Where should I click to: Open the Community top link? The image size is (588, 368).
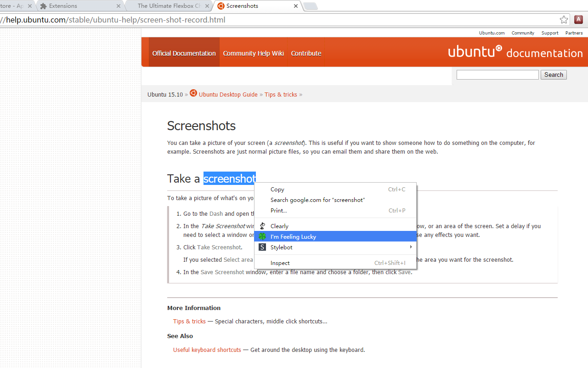pyautogui.click(x=523, y=33)
